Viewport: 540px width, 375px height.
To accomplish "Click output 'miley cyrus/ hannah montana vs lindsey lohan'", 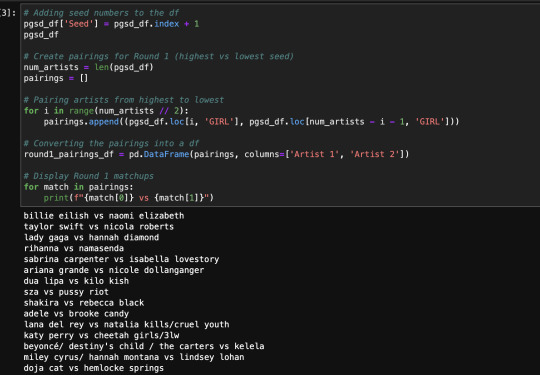I will [x=134, y=357].
